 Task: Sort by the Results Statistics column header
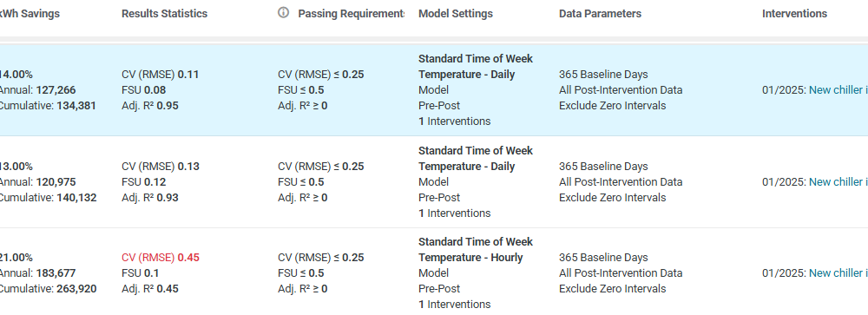point(164,14)
